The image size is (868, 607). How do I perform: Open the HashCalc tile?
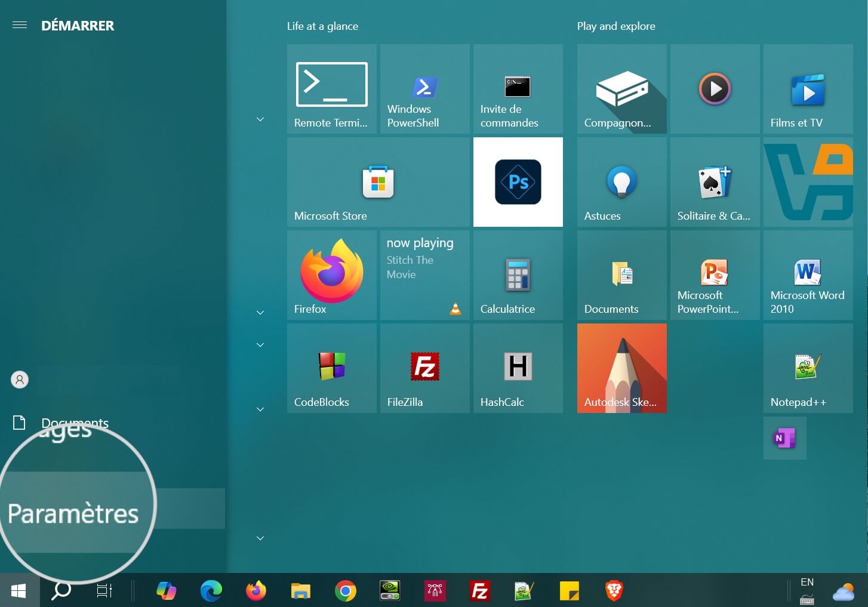(518, 368)
